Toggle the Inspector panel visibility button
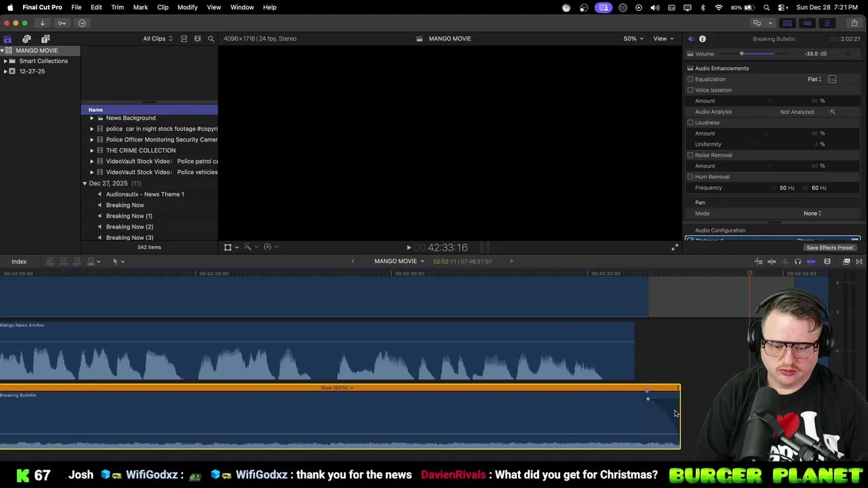Viewport: 868px width, 488px height. [827, 23]
